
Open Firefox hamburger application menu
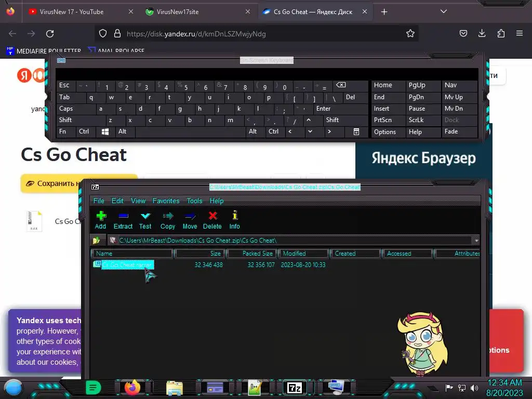[x=520, y=33]
